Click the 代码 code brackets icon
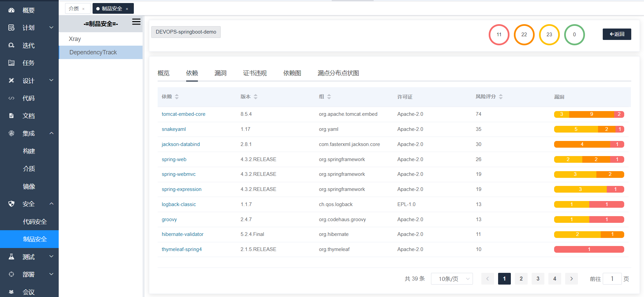This screenshot has height=297, width=644. coord(11,98)
